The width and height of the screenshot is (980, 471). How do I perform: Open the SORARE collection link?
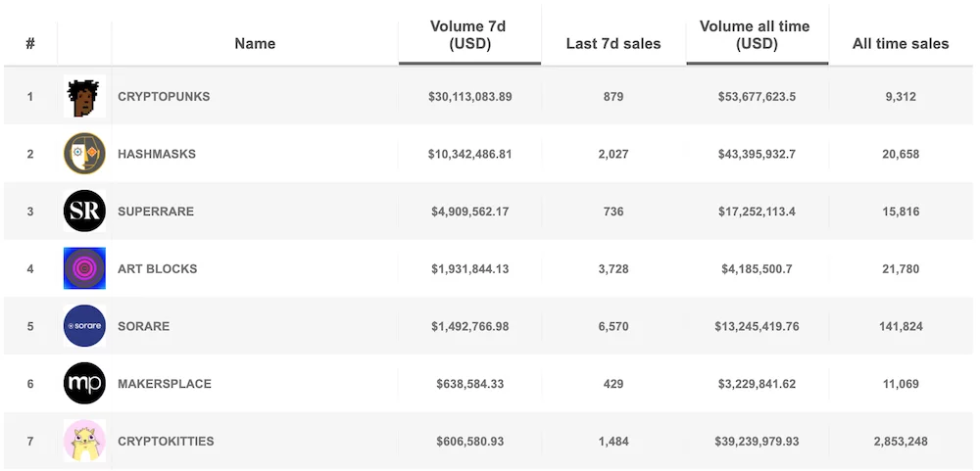pyautogui.click(x=143, y=326)
